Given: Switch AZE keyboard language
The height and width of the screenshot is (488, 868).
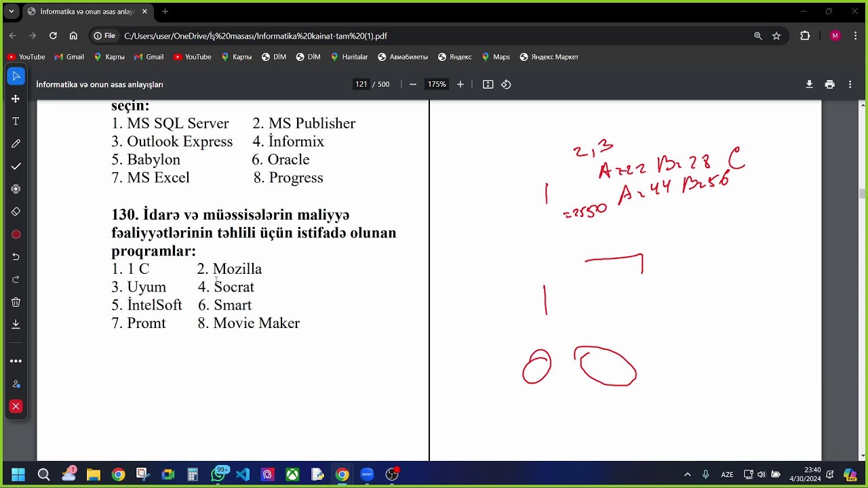Looking at the screenshot, I should click(727, 474).
